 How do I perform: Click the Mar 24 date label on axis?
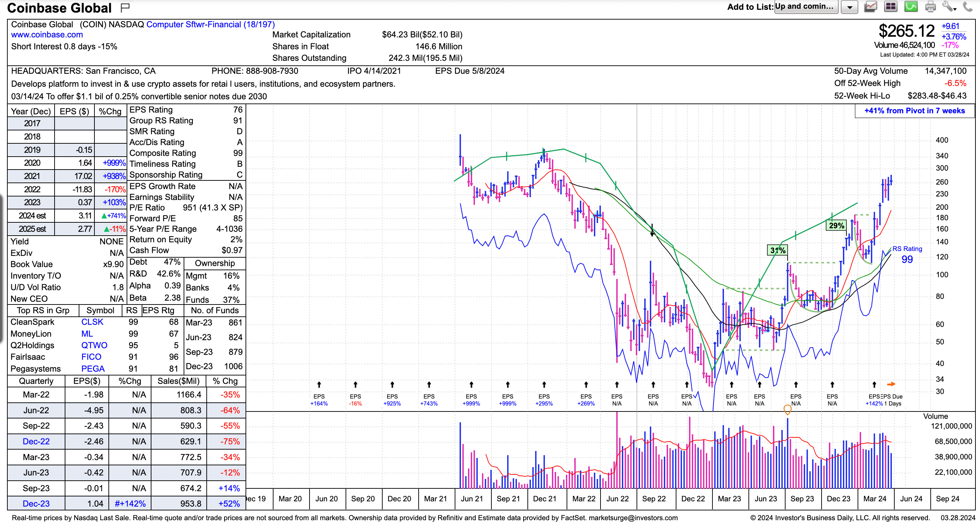[875, 499]
